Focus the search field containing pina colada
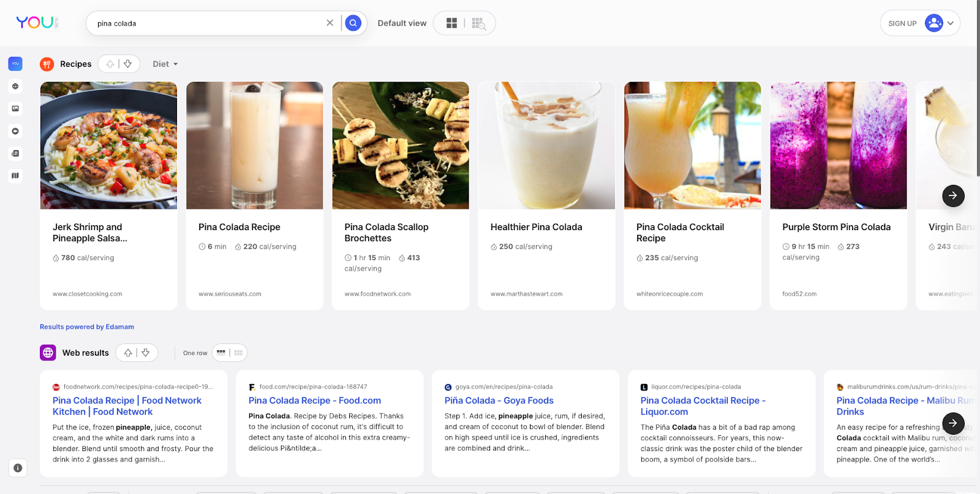 click(x=208, y=23)
